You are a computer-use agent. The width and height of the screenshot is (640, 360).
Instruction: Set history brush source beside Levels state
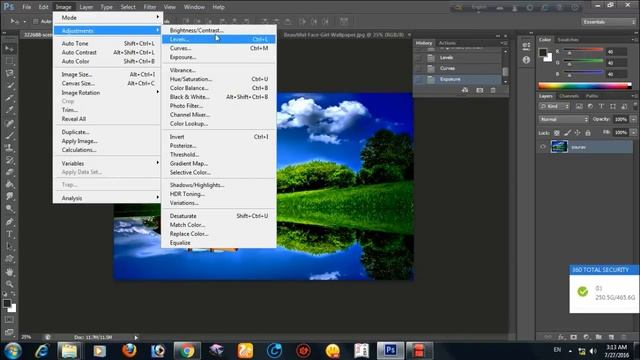[418, 58]
